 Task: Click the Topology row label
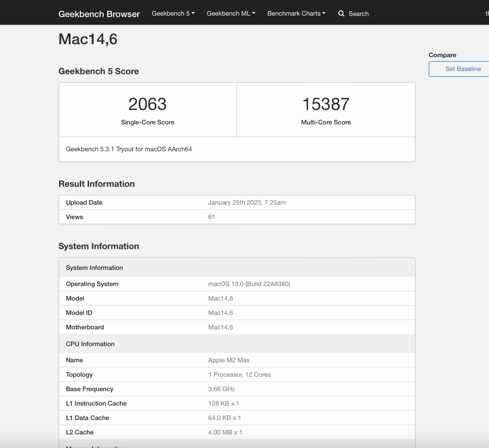[79, 375]
